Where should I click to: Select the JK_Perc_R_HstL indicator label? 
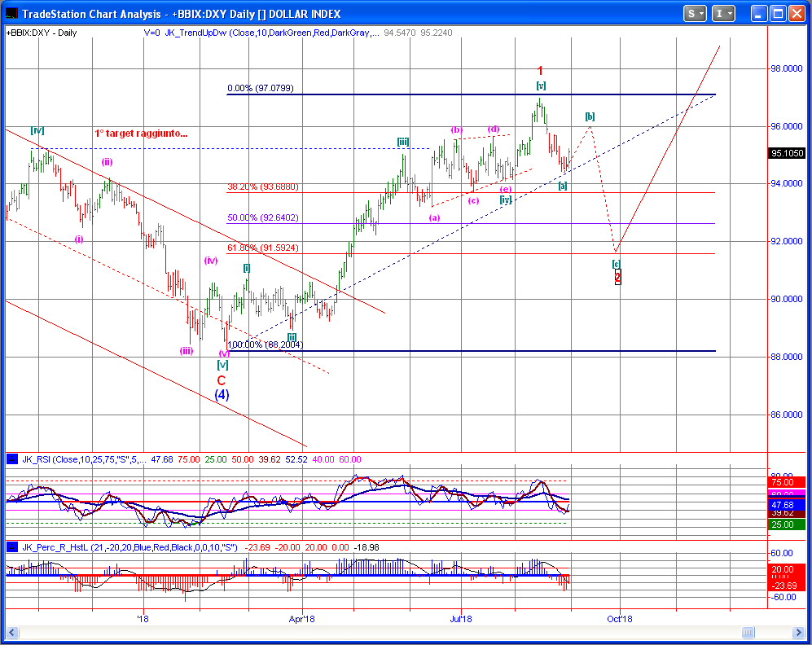pyautogui.click(x=129, y=547)
